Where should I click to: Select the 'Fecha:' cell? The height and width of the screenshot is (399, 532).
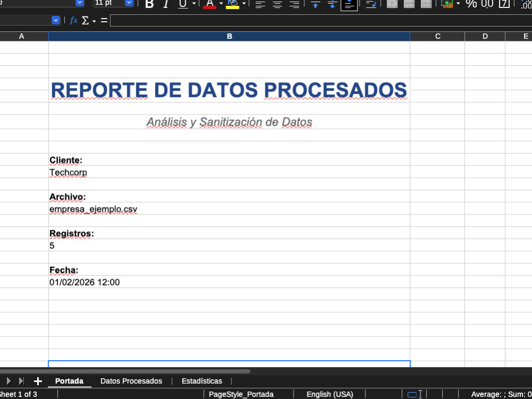coord(229,270)
